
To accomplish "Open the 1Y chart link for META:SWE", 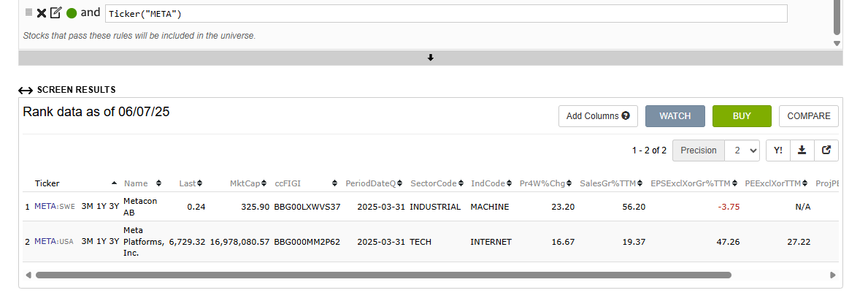I will (101, 207).
